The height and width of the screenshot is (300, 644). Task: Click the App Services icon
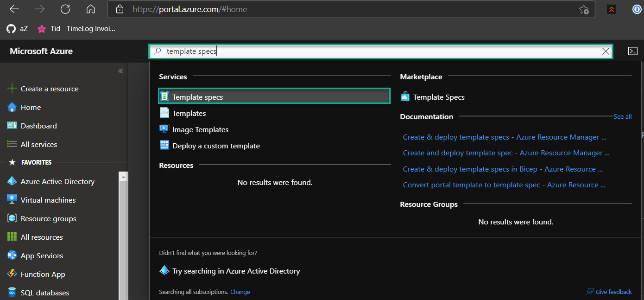click(x=12, y=255)
